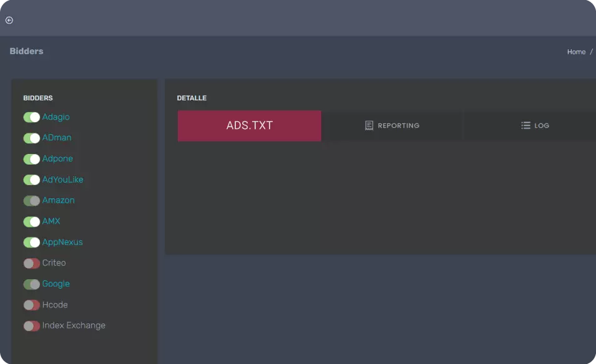Enable the Criteo bidder toggle
Screen dimensions: 596x364
click(x=31, y=263)
